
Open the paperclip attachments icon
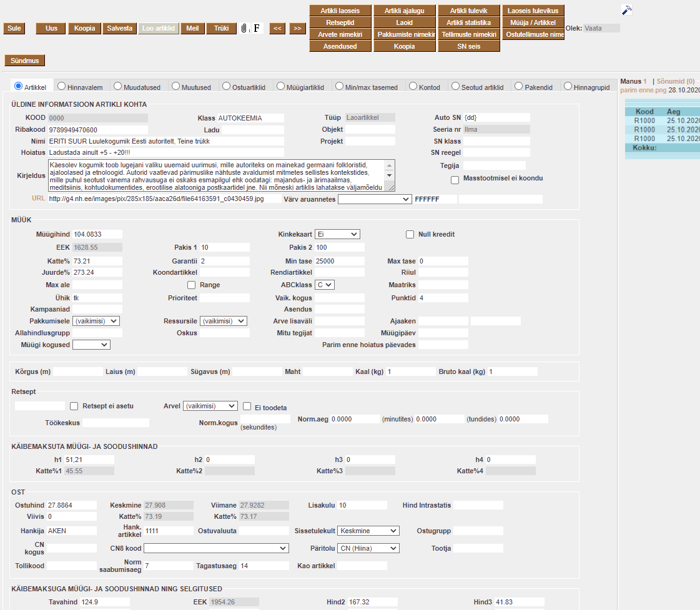[244, 29]
